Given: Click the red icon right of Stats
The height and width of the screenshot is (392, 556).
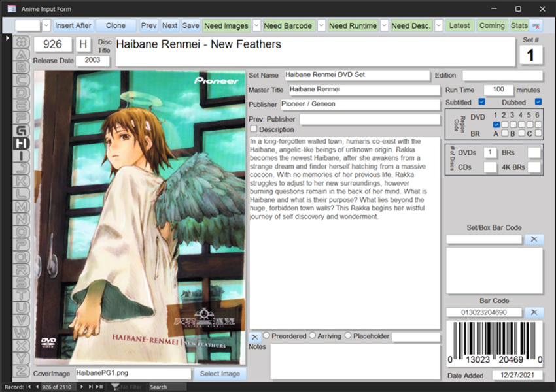Looking at the screenshot, I should click(536, 26).
